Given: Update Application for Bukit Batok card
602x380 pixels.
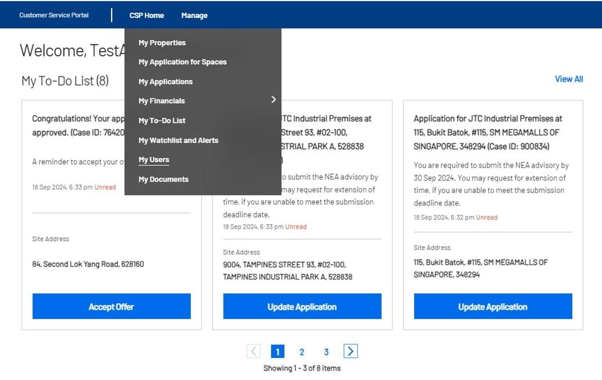Looking at the screenshot, I should (493, 306).
